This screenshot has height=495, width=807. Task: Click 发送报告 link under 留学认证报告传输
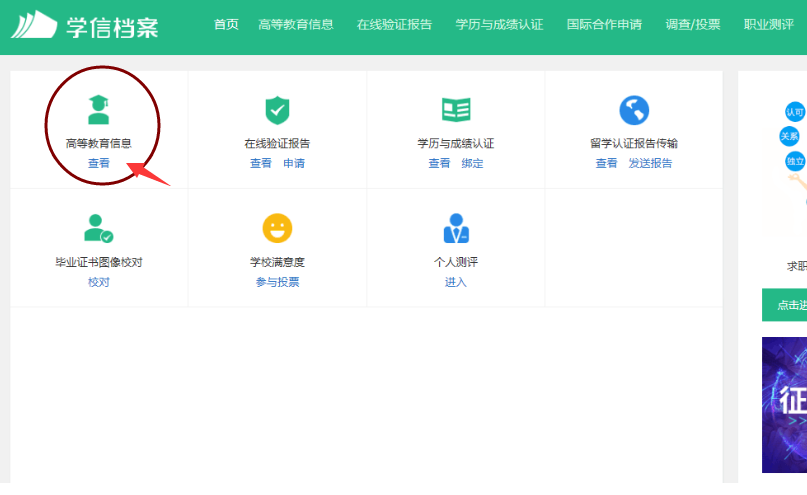650,163
